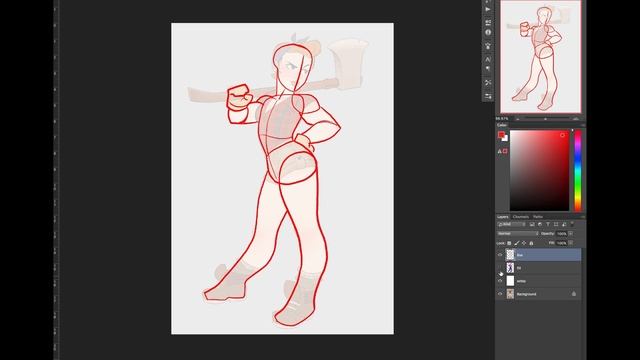Switch to the Paths tab
The image size is (640, 360).
tap(538, 217)
